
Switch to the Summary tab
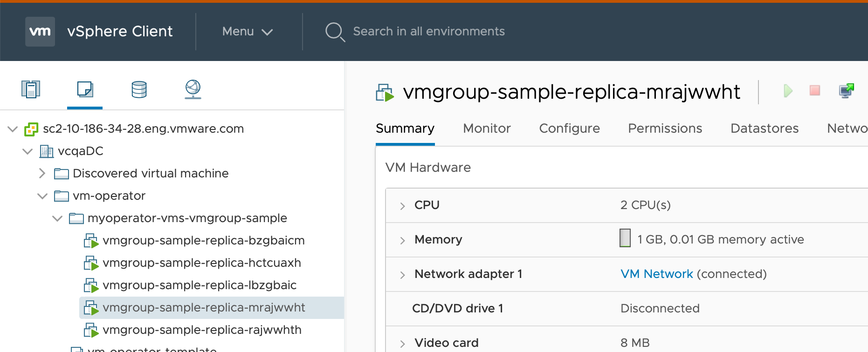coord(405,129)
